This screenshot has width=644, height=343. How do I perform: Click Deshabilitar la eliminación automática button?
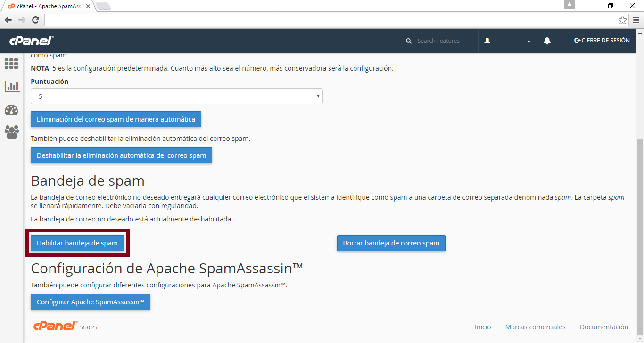tap(121, 155)
